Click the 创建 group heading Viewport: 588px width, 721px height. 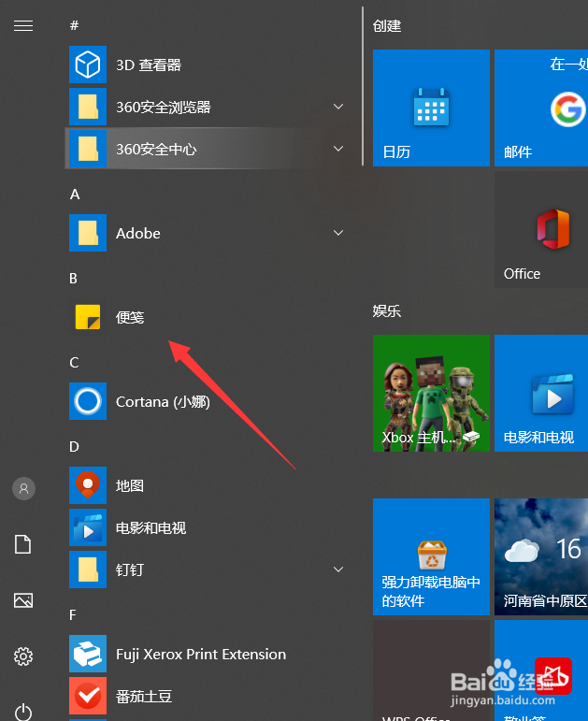pos(387,26)
